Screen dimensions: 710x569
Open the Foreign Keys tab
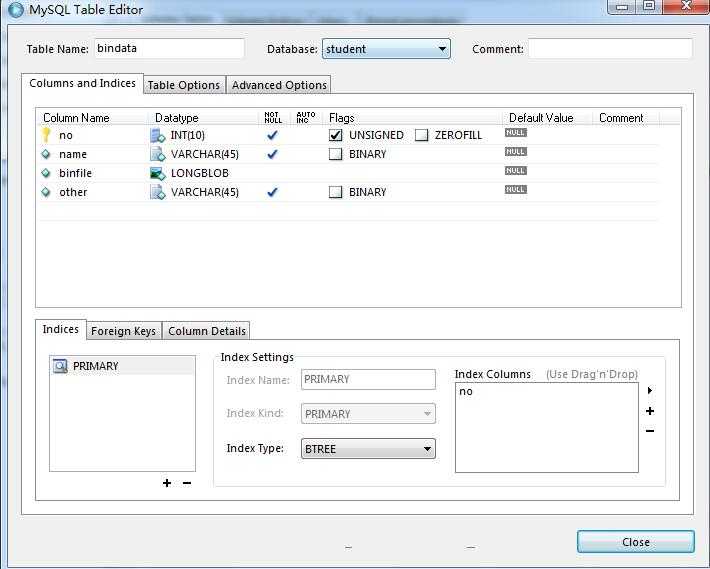[x=123, y=331]
